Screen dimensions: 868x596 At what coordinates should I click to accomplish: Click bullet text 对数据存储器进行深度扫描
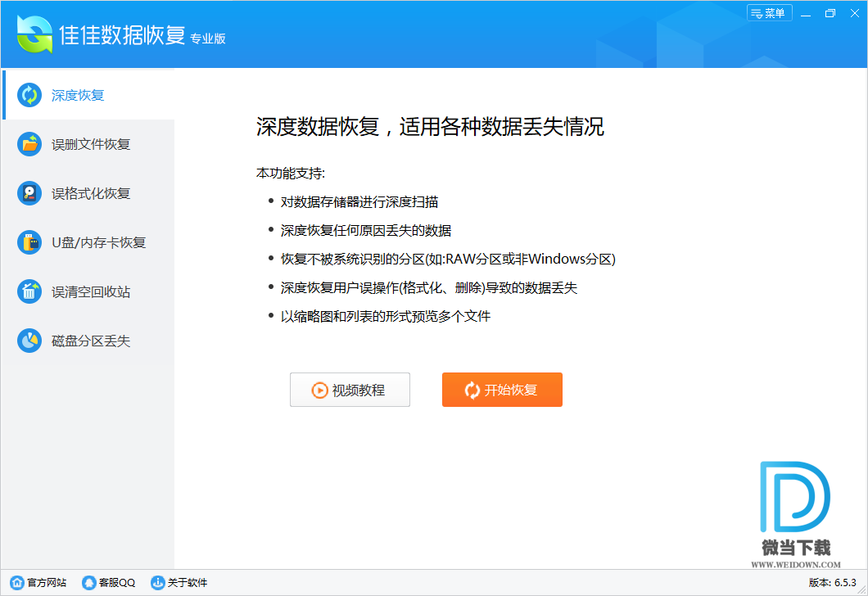[359, 202]
